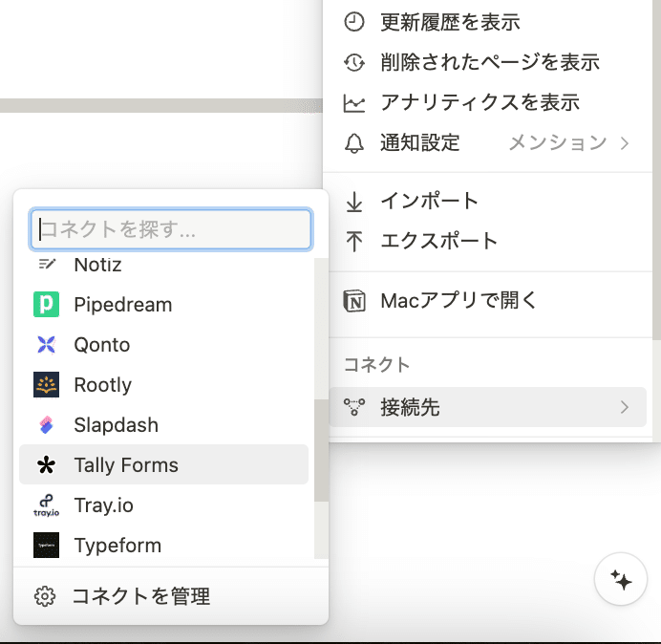Open the AI sparkle floating button
Image resolution: width=661 pixels, height=644 pixels.
(621, 579)
